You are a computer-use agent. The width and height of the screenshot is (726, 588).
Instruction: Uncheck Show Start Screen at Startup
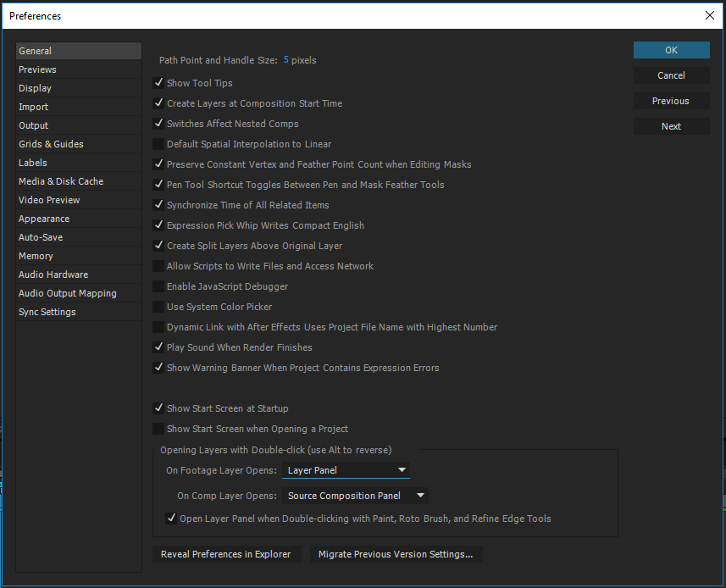pyautogui.click(x=158, y=408)
